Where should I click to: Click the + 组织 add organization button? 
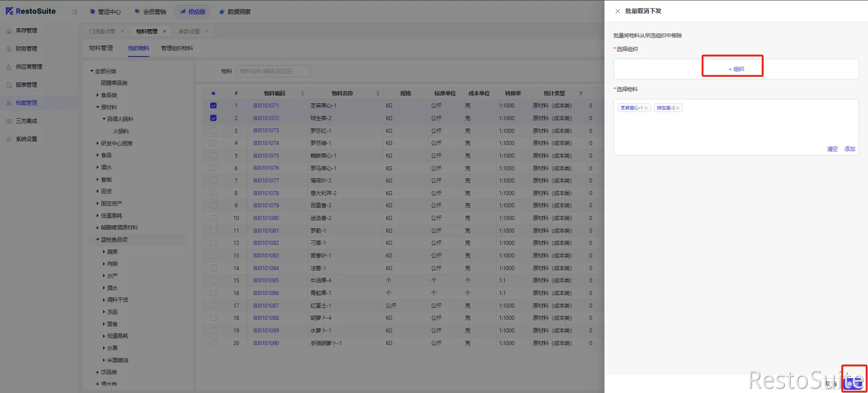pos(736,69)
